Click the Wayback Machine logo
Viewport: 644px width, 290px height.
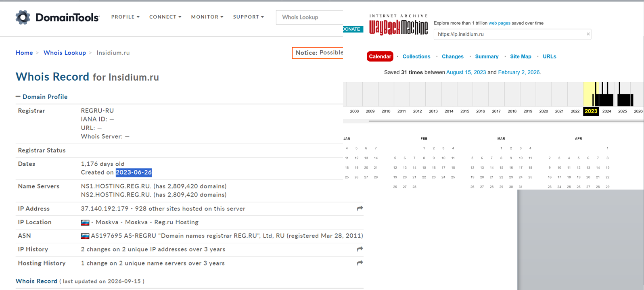click(x=398, y=25)
